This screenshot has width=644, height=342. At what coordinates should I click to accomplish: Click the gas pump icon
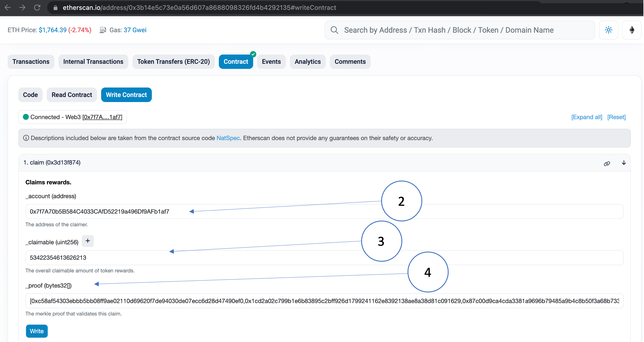tap(103, 30)
